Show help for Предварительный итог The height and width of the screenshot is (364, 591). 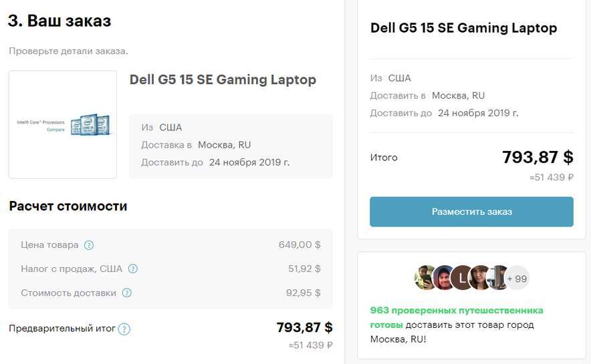tap(124, 329)
